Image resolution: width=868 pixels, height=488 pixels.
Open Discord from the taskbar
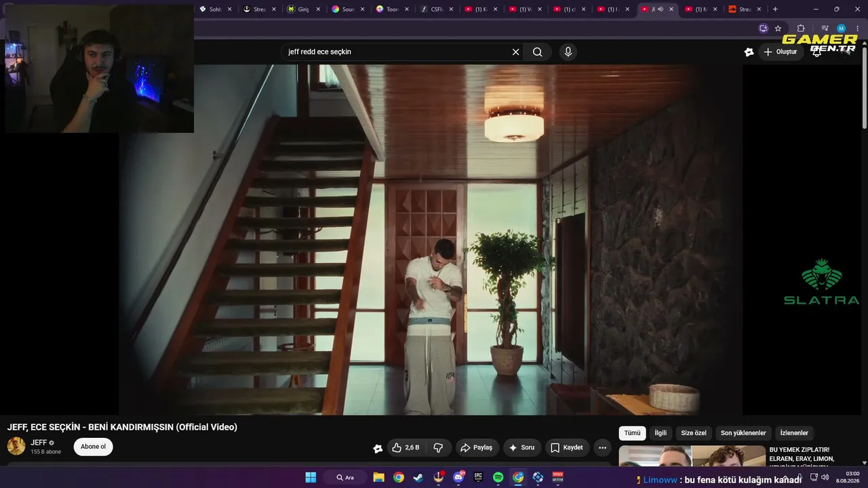pyautogui.click(x=458, y=477)
